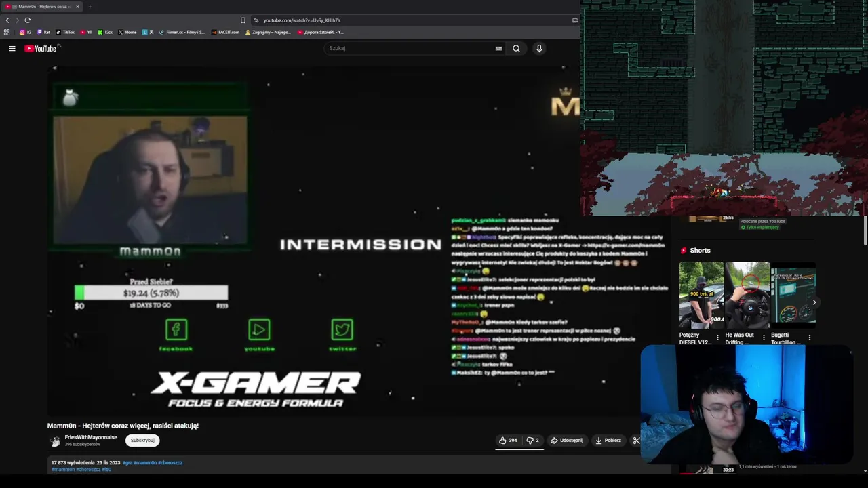This screenshot has height=488, width=868.
Task: Click the Udostępnij share button
Action: 567,441
